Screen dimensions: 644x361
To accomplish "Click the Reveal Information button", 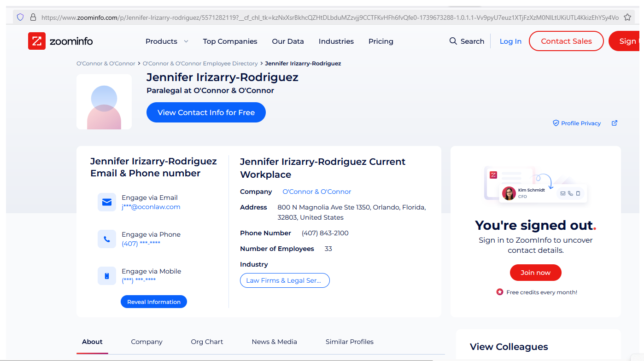I will [154, 302].
